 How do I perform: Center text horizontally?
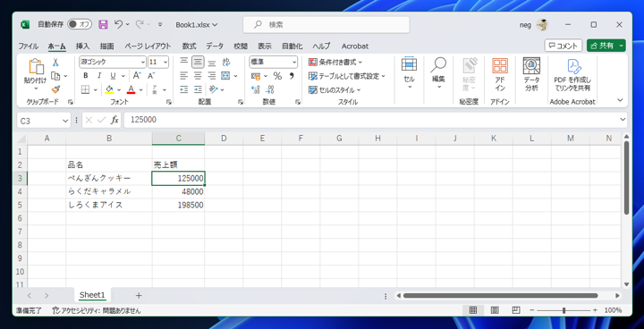(x=198, y=76)
